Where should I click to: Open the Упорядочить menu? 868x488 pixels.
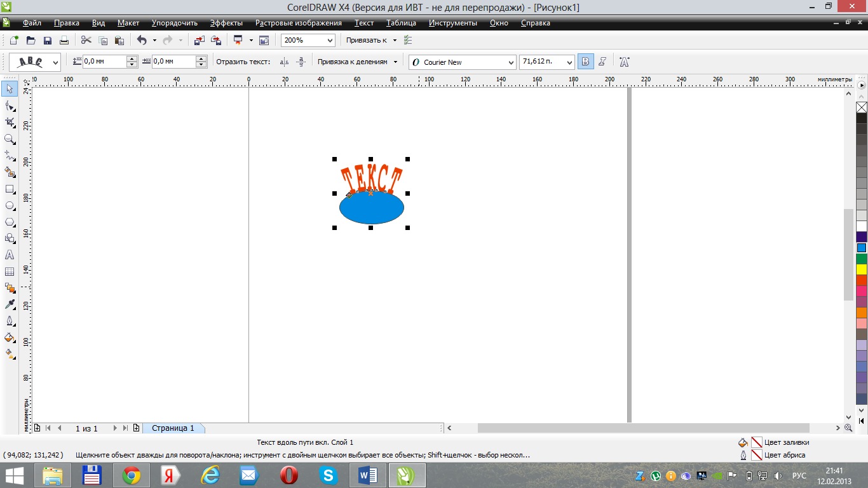pyautogui.click(x=175, y=23)
